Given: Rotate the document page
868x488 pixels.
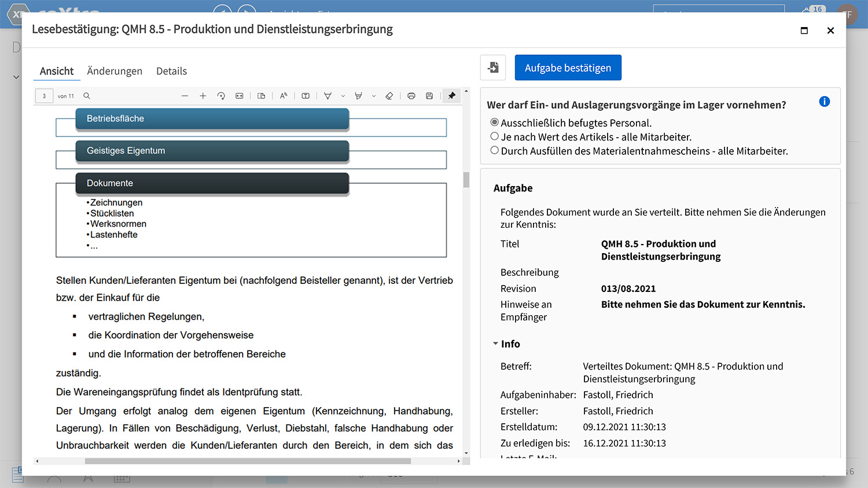Looking at the screenshot, I should (221, 96).
